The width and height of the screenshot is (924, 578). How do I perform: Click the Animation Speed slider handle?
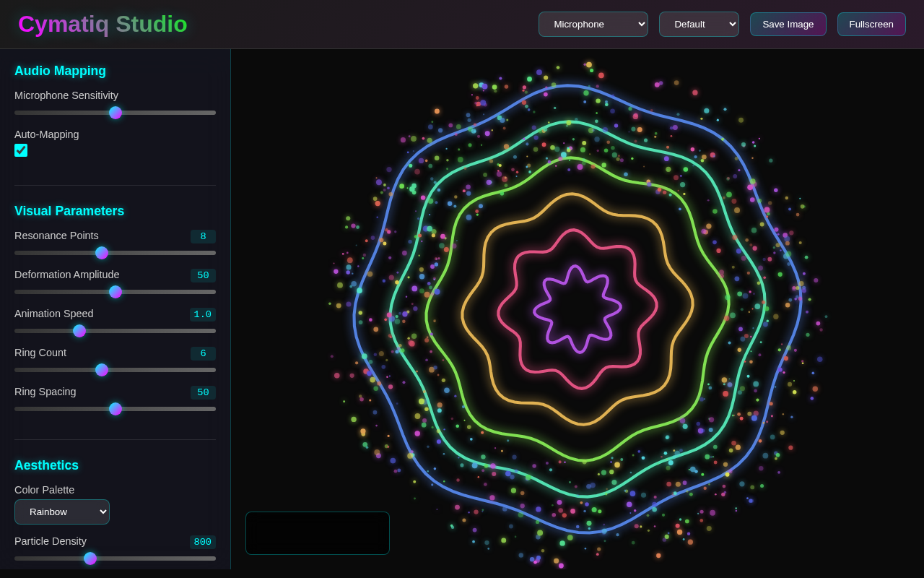pyautogui.click(x=79, y=331)
